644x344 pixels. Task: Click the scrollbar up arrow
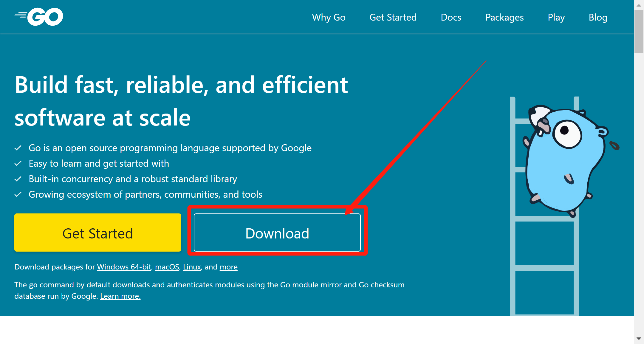[639, 5]
